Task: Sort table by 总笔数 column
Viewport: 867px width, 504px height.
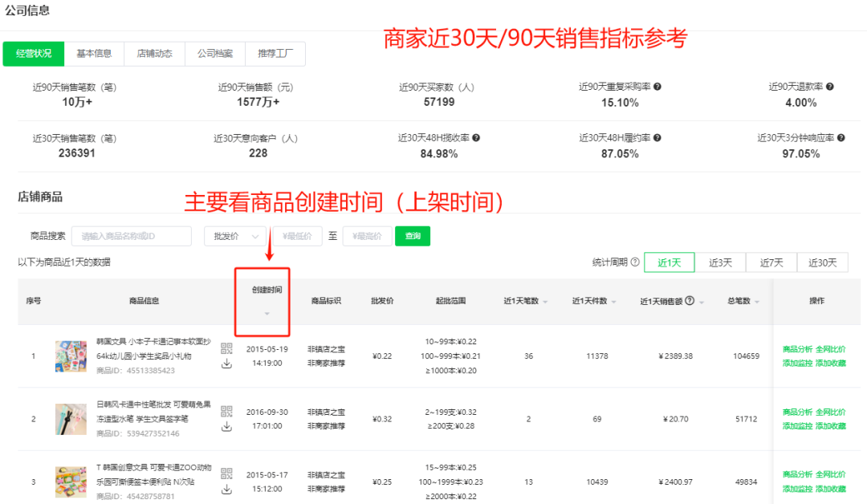Action: pyautogui.click(x=755, y=302)
